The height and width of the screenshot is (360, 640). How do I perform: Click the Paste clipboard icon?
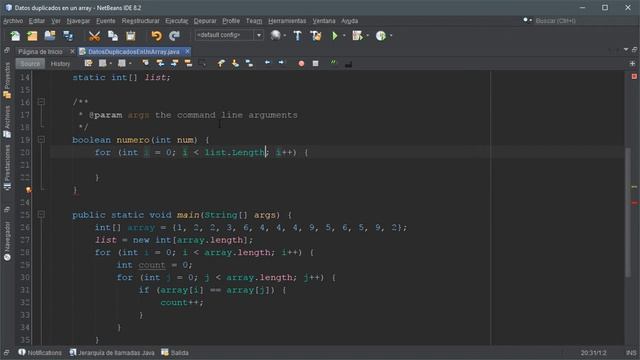point(130,36)
